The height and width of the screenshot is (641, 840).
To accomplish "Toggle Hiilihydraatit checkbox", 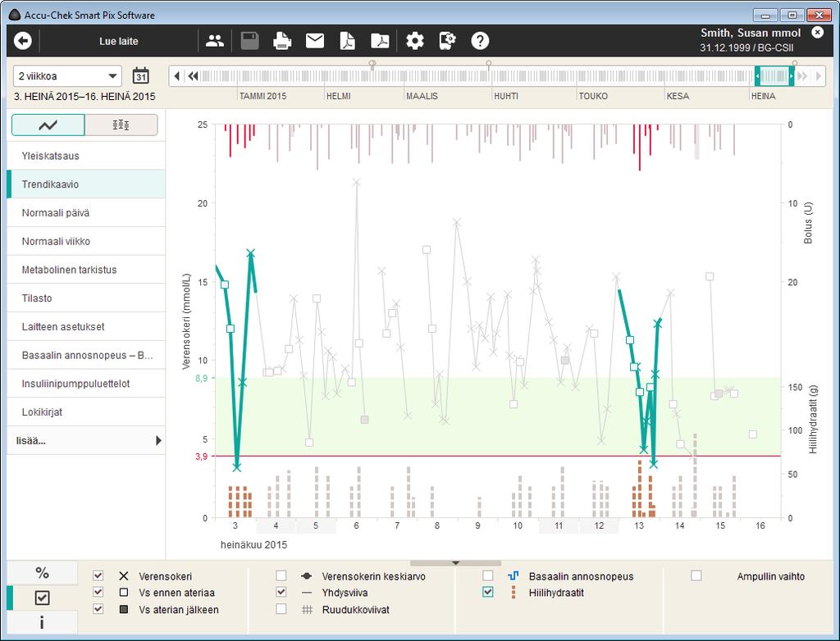I will coord(488,593).
